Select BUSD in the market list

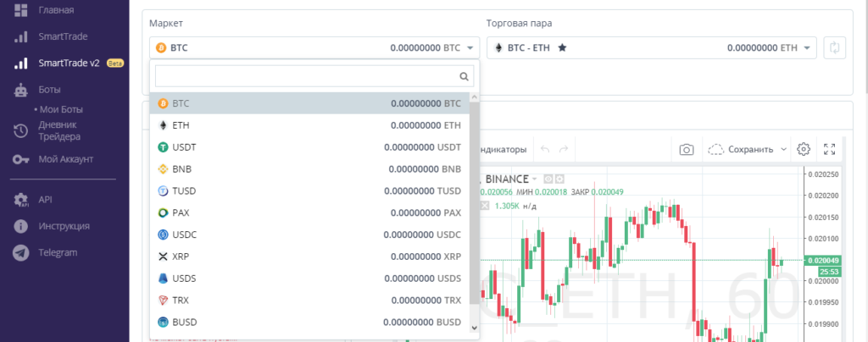[x=309, y=323]
